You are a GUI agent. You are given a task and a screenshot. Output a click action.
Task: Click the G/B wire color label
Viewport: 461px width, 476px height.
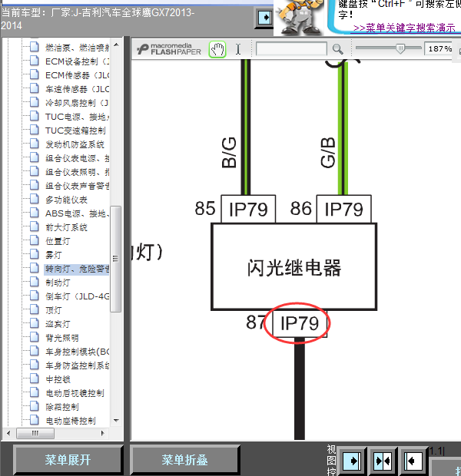tap(328, 152)
